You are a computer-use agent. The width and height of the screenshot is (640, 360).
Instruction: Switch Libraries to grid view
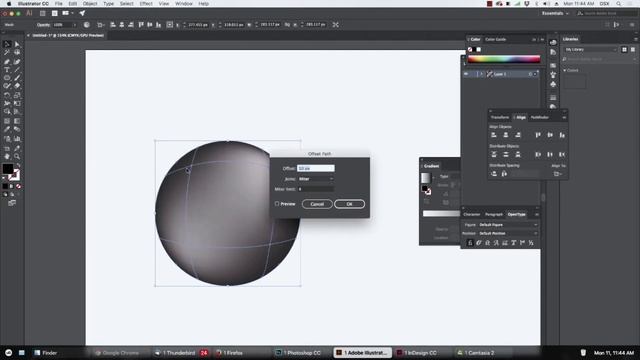[624, 49]
